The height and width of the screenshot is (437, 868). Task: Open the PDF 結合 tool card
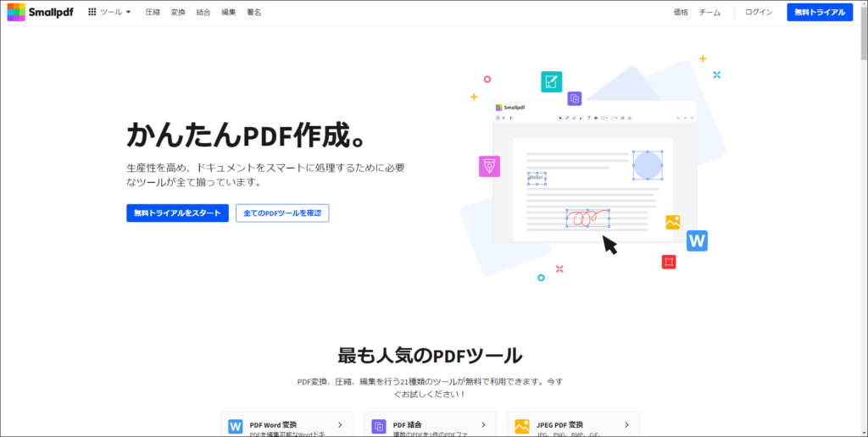(430, 424)
